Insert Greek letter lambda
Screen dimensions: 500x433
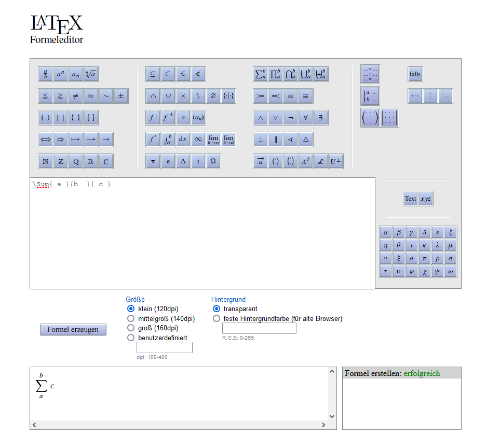(438, 245)
